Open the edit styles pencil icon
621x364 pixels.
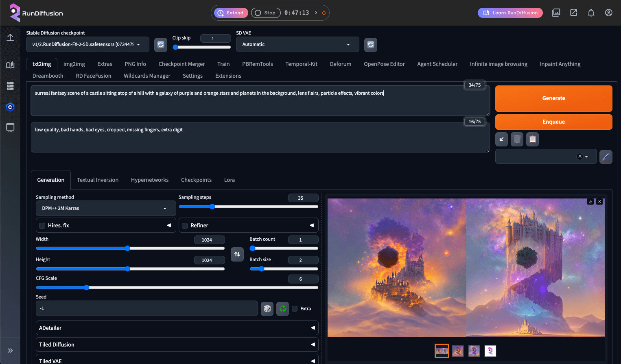(x=606, y=157)
